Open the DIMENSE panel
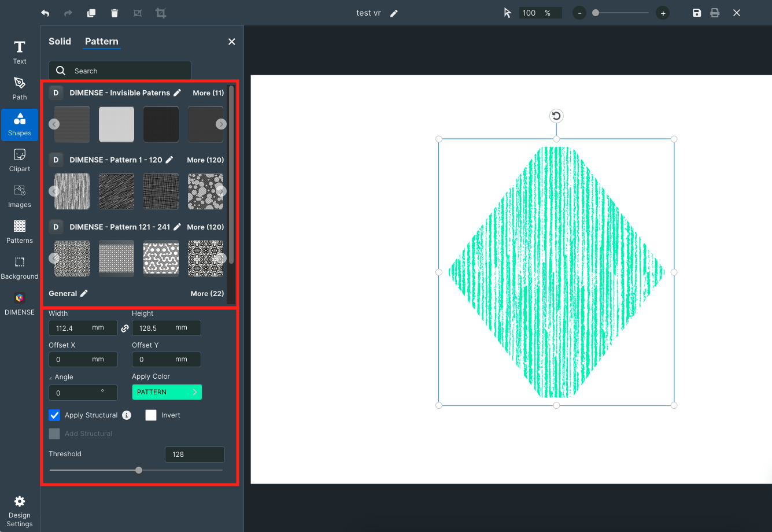 pyautogui.click(x=20, y=303)
